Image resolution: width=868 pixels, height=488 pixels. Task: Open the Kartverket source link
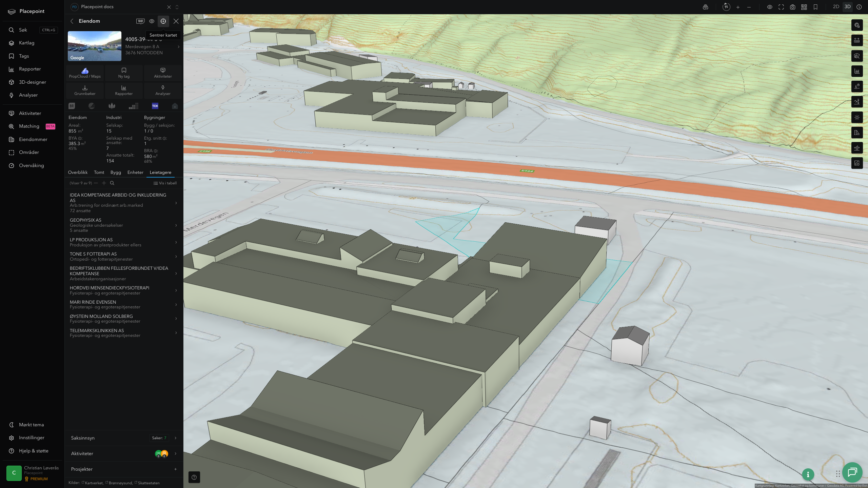[94, 483]
